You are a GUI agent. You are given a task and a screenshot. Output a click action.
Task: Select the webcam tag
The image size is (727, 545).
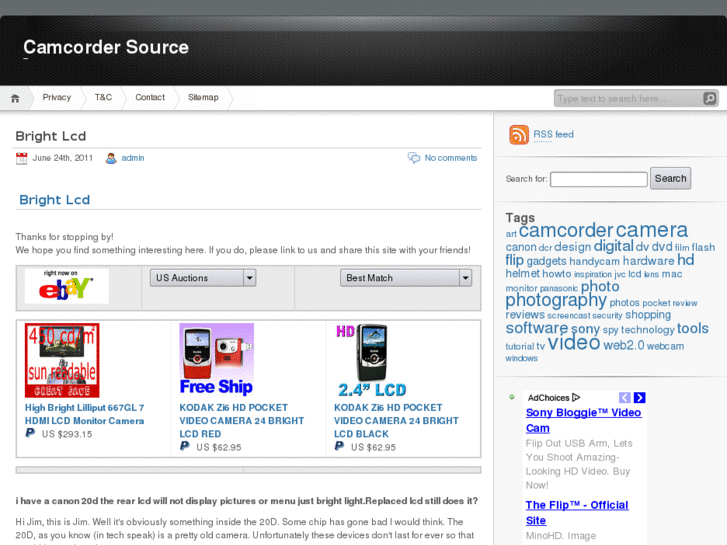(665, 346)
